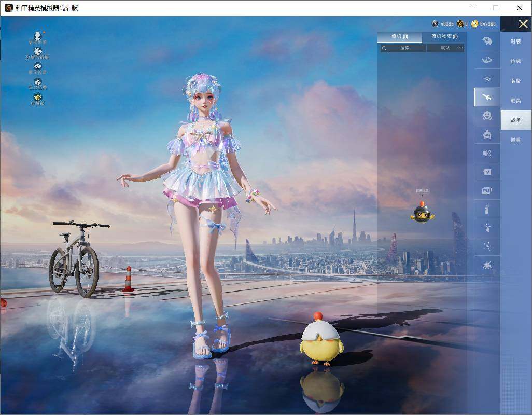Open the puzzle-piece 分解与拆解 icon
This screenshot has height=415, width=532.
tap(38, 51)
